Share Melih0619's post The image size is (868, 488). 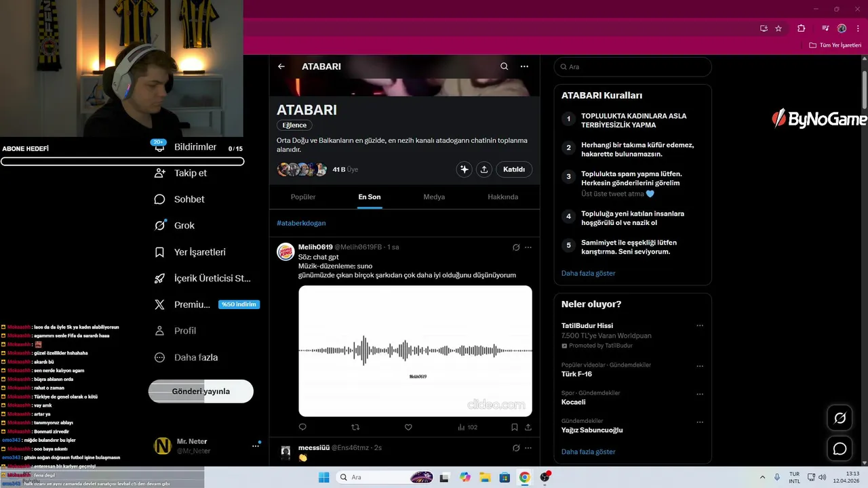click(528, 427)
